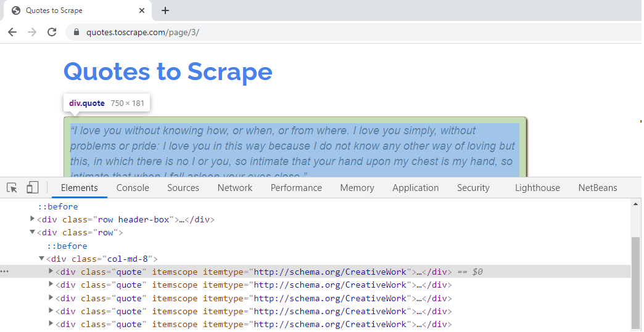Screen dimensions: 644x332
Task: Click the padlock site info icon
Action: click(x=76, y=32)
